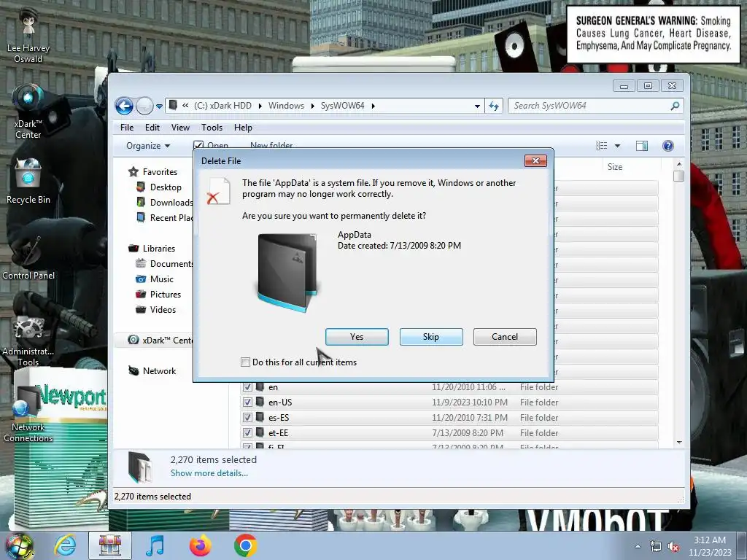
Task: Open Control Panel desktop icon
Action: tap(28, 257)
